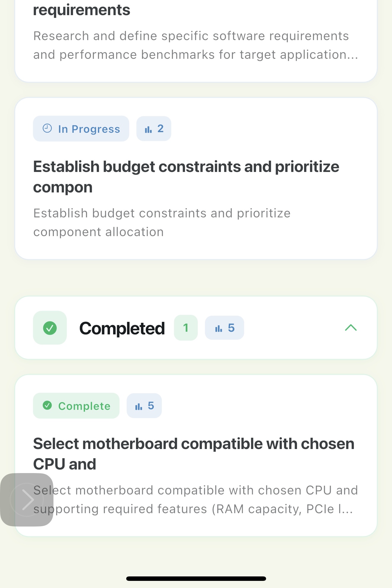Click the bar chart icon beside 2
The width and height of the screenshot is (392, 588).
click(148, 129)
